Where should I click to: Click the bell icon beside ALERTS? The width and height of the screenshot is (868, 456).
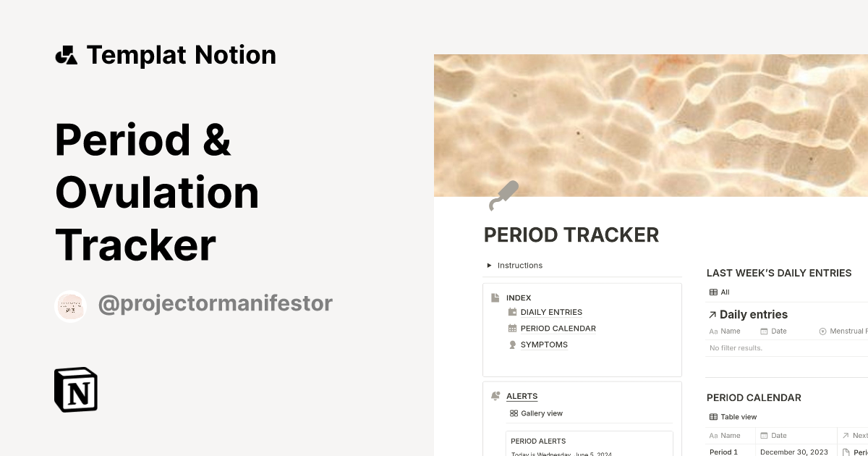coord(495,395)
